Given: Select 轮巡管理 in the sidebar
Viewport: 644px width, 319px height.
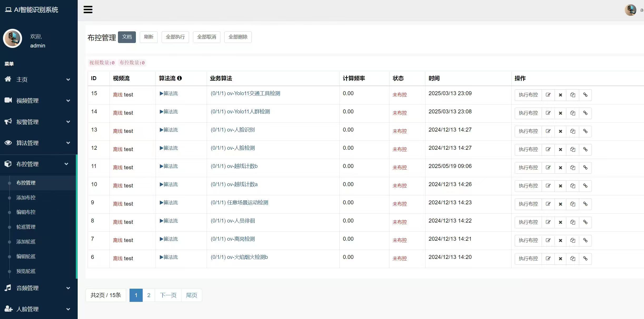Looking at the screenshot, I should coord(26,227).
